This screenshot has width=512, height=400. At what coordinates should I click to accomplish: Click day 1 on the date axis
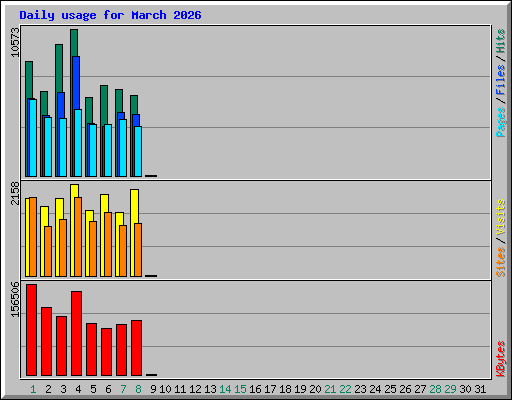pyautogui.click(x=33, y=389)
